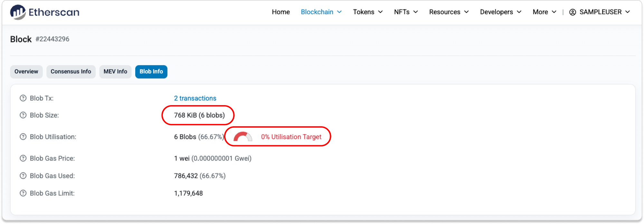Click help icon beside Blob Utilisation

click(23, 137)
